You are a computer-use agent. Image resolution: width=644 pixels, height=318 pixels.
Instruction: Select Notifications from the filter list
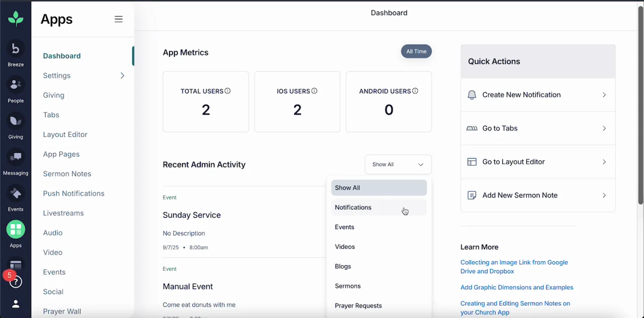[x=353, y=207]
